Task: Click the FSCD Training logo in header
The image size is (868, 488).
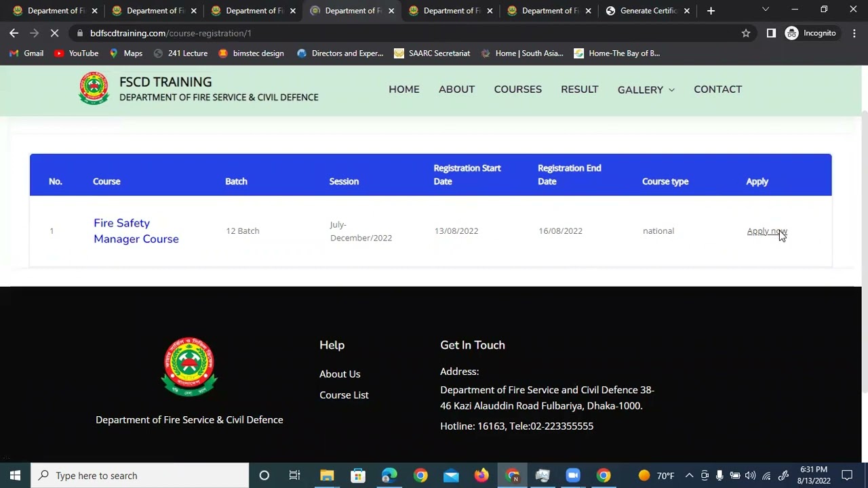Action: click(94, 89)
